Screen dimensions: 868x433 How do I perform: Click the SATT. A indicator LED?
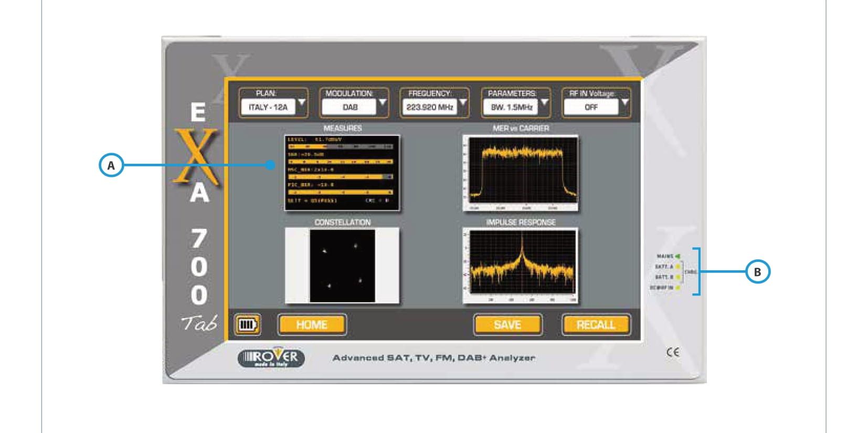click(678, 267)
